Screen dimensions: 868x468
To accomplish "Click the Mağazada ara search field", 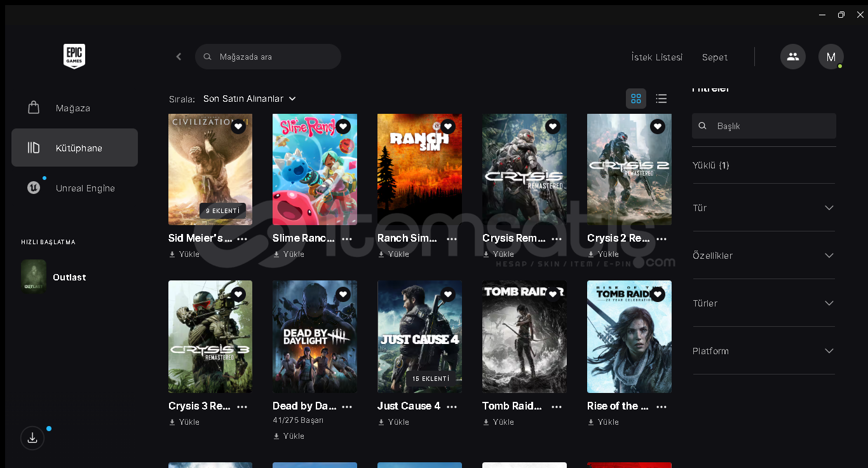I will pos(268,57).
